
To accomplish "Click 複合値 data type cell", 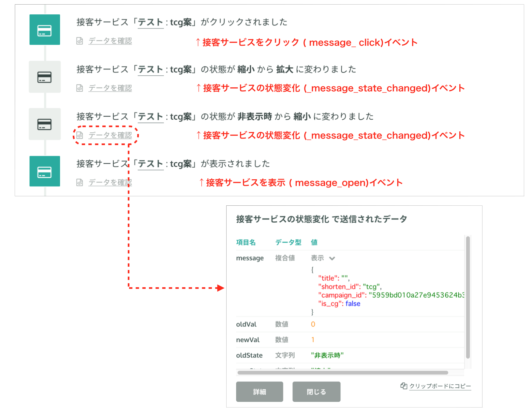I will point(285,258).
